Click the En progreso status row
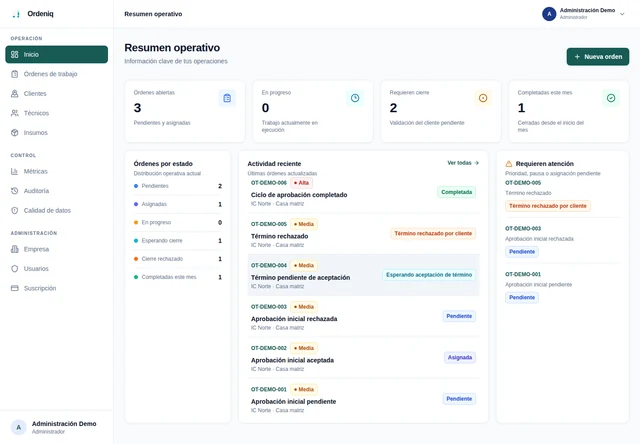Screen dimensions: 640x444 [178, 222]
